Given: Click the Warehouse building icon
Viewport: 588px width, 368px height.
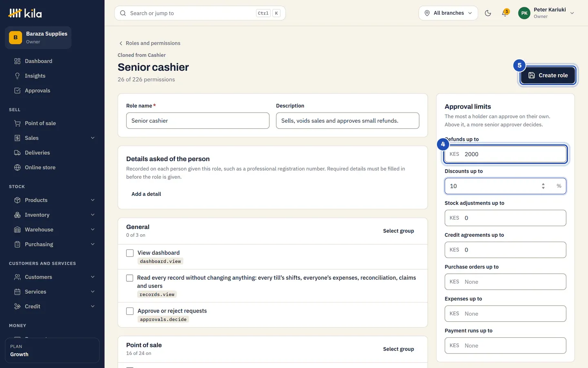Looking at the screenshot, I should (17, 230).
